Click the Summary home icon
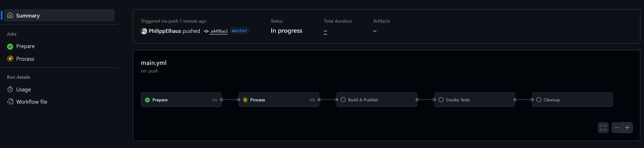Viewport: 644px width, 148px height. point(10,15)
